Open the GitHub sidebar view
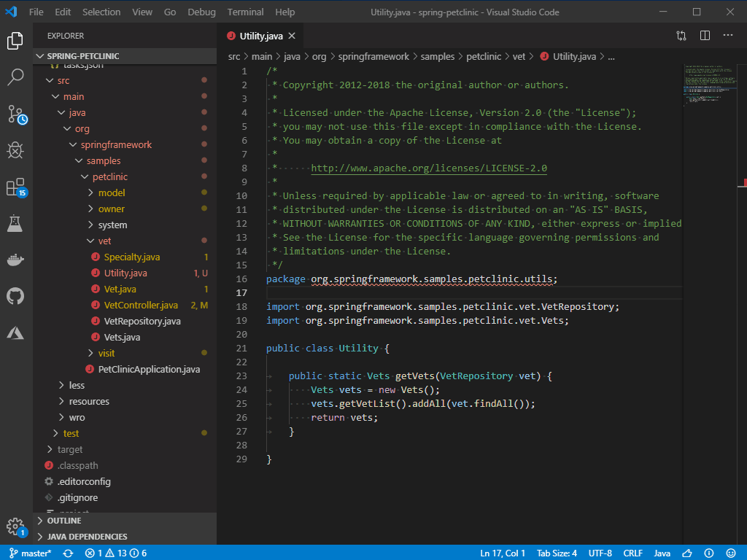The height and width of the screenshot is (560, 747). tap(16, 295)
